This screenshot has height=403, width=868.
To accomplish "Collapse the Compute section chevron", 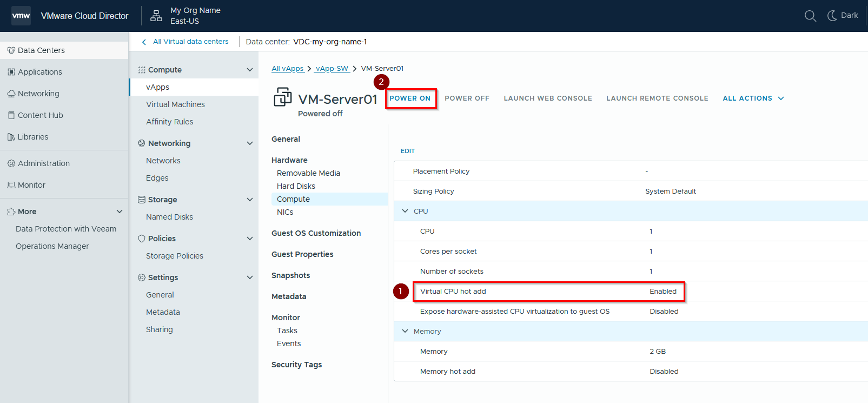I will [x=250, y=70].
